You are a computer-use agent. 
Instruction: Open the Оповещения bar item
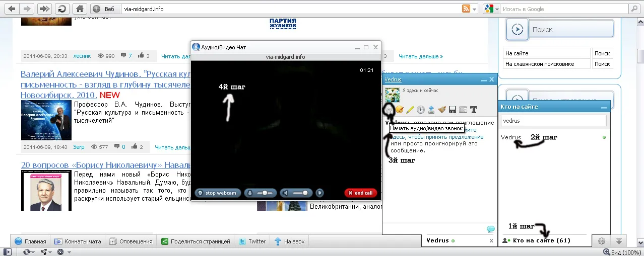[x=131, y=241]
